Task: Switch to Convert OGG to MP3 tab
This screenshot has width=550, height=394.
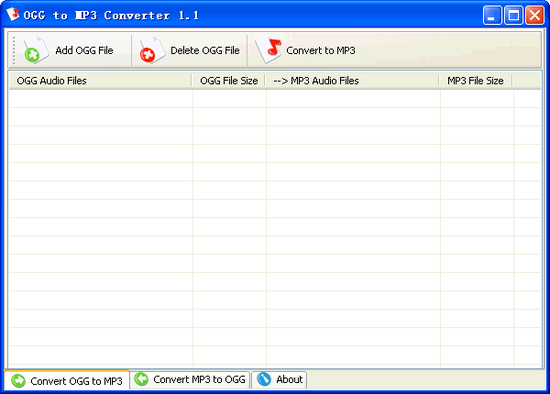Action: [67, 380]
